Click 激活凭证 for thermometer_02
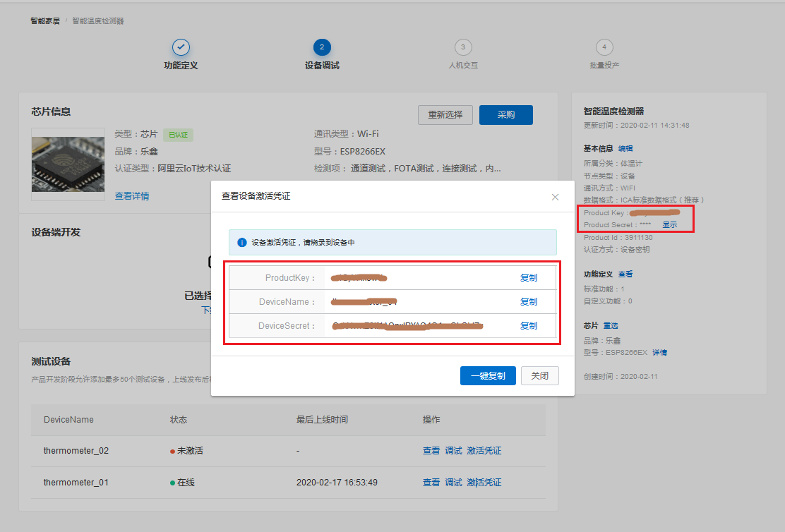785x532 pixels. point(484,451)
